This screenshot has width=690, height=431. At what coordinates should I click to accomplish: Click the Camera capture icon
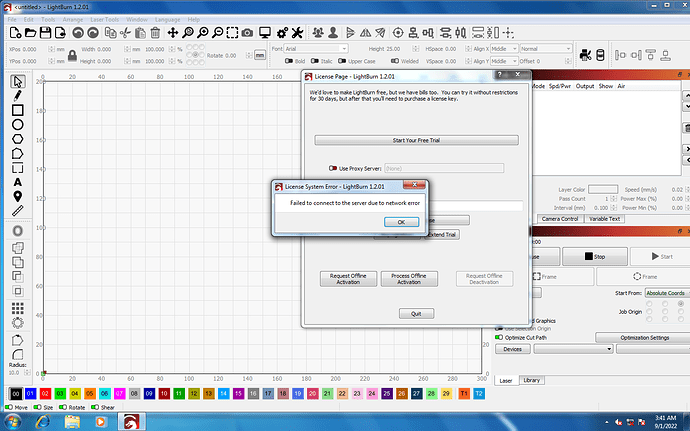pyautogui.click(x=247, y=33)
